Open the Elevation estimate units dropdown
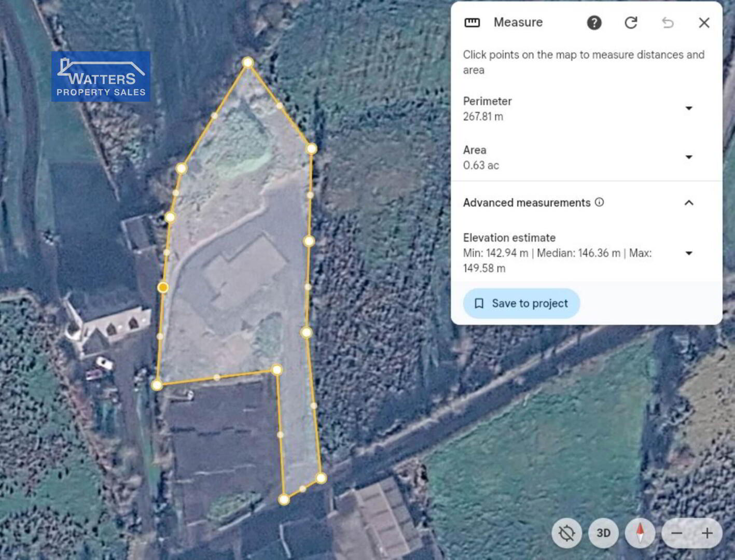The image size is (735, 560). [x=689, y=254]
